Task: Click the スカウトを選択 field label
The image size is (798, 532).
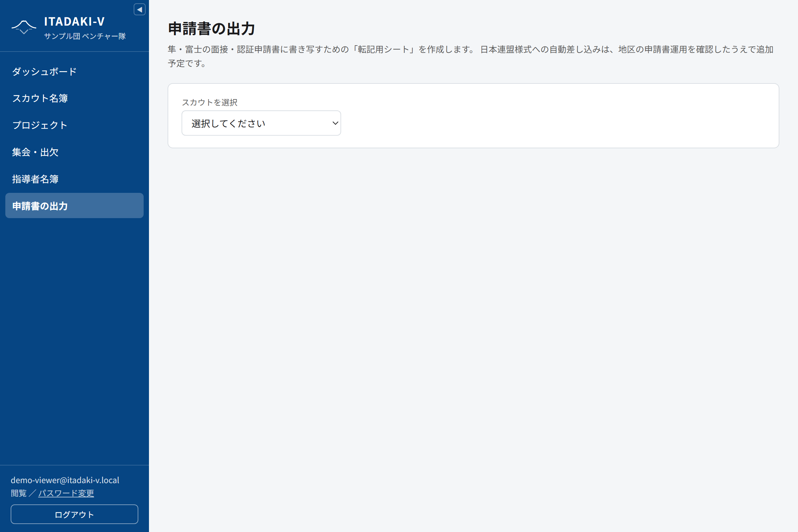Action: coord(210,102)
